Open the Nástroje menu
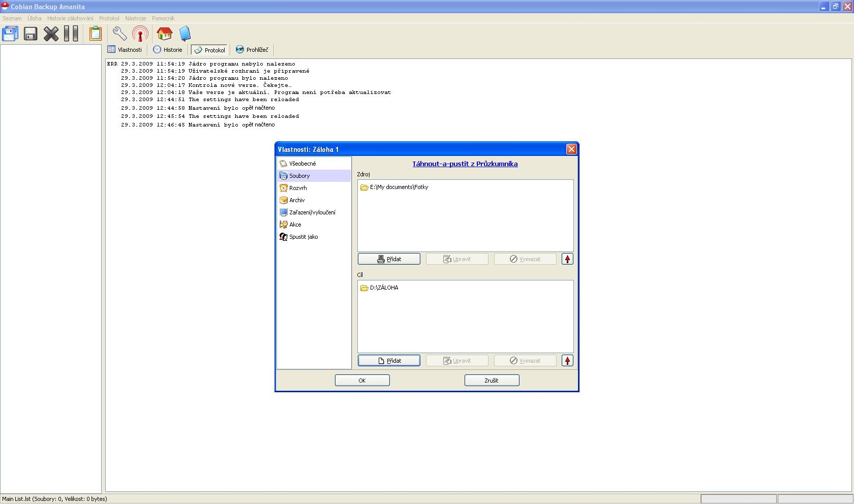This screenshot has height=504, width=854. coord(135,18)
